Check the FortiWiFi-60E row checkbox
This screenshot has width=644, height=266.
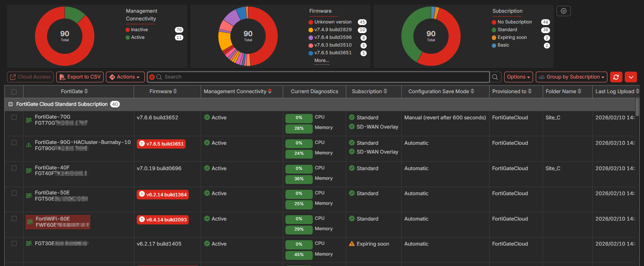click(14, 219)
